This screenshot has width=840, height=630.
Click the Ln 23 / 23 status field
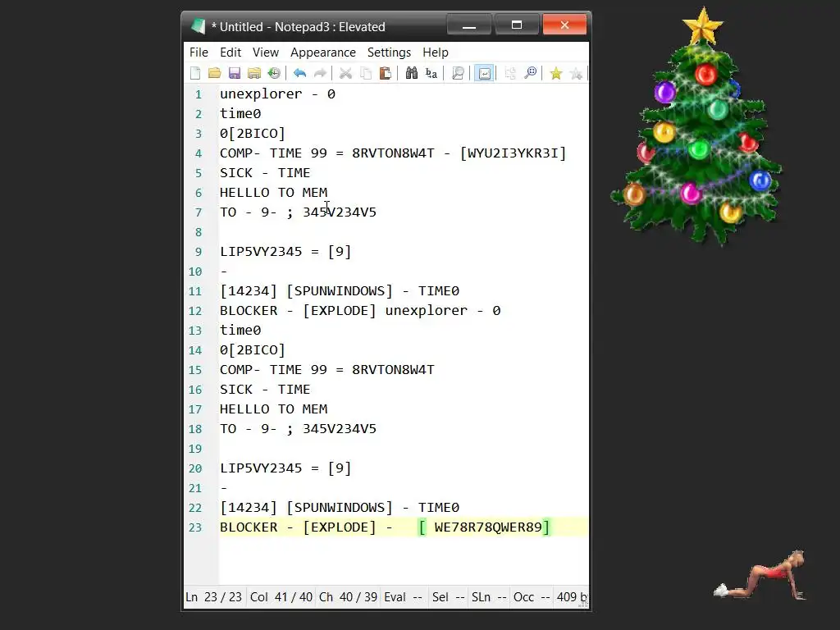pos(214,597)
